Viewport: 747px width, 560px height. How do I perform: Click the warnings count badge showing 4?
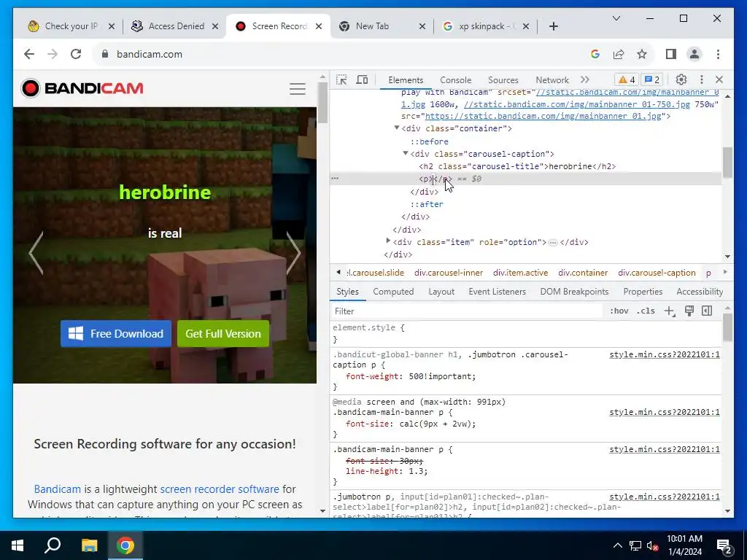(x=627, y=79)
